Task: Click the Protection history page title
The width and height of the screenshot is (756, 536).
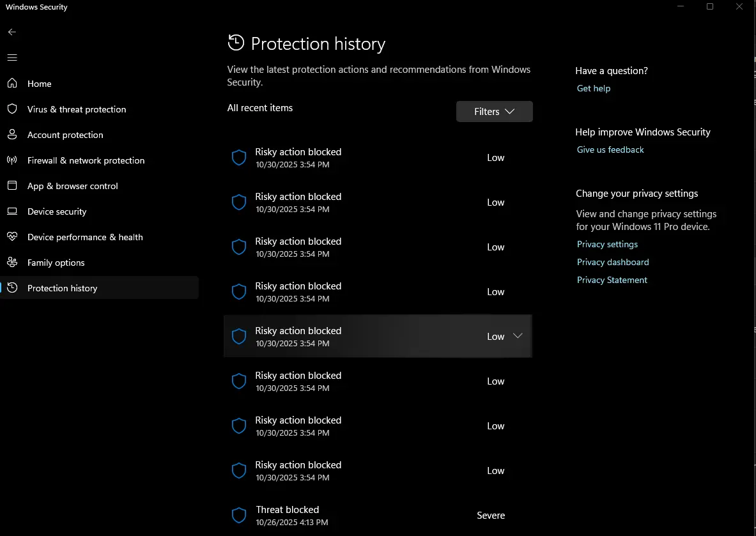Action: (318, 44)
